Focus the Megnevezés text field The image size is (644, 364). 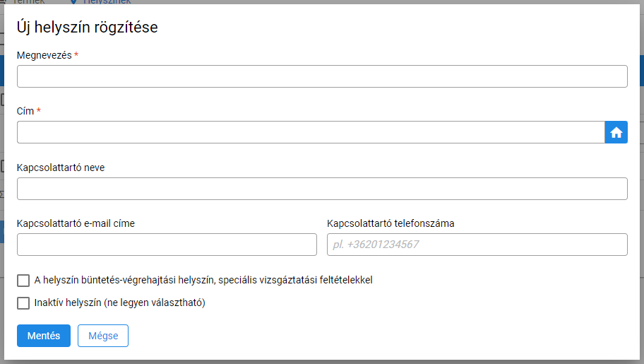point(322,76)
